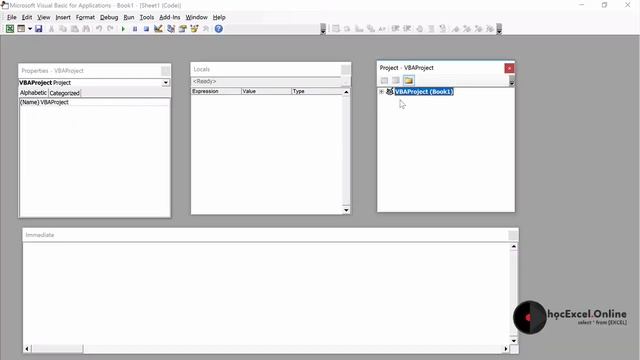Click the Next Bookmark icon
Image resolution: width=640 pixels, height=360 pixels.
(x=467, y=29)
